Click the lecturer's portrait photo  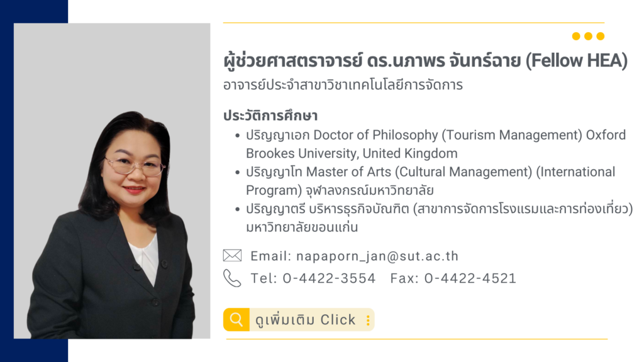112,181
